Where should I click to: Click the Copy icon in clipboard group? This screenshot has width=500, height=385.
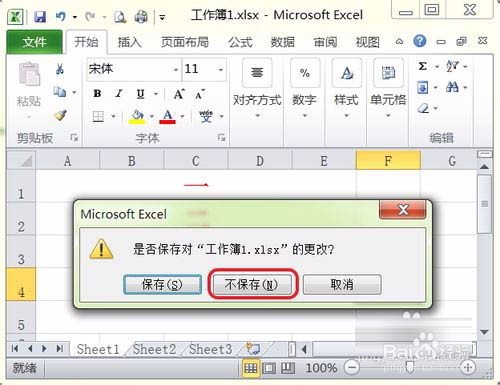click(60, 92)
